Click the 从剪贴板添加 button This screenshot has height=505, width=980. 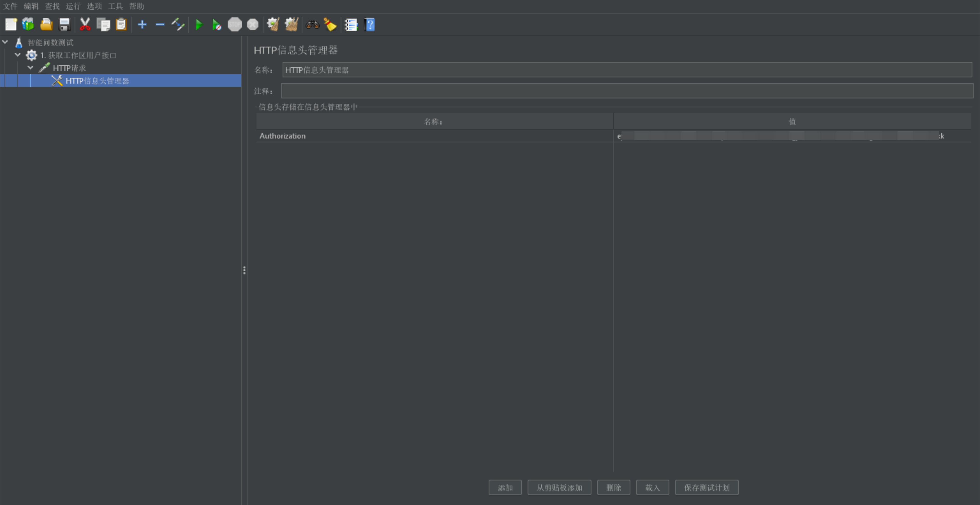(x=560, y=487)
